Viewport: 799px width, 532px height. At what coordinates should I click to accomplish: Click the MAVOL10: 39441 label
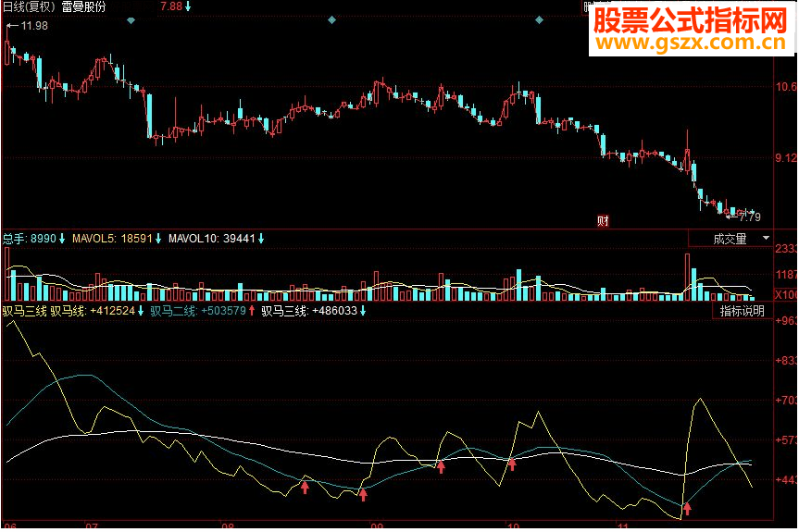pyautogui.click(x=211, y=239)
